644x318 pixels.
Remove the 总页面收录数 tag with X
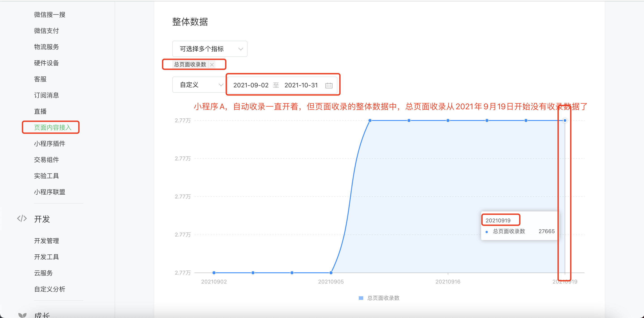pyautogui.click(x=212, y=64)
